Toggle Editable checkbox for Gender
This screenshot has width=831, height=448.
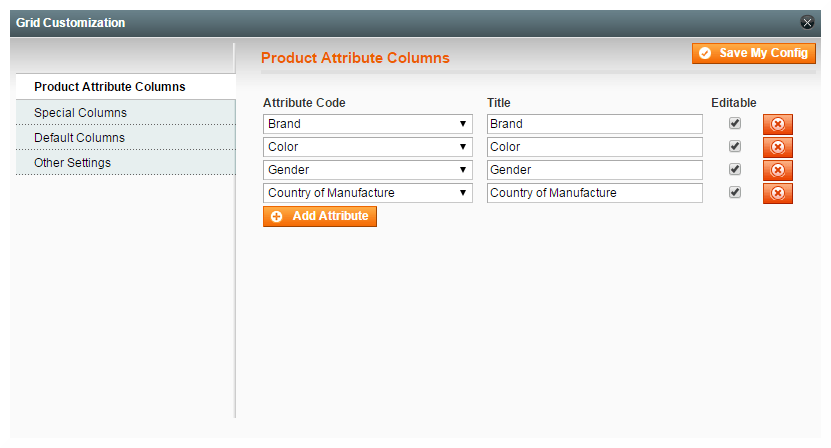[x=735, y=169]
